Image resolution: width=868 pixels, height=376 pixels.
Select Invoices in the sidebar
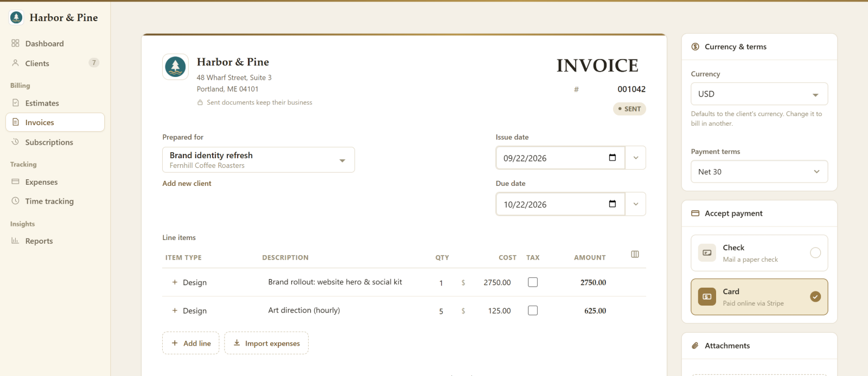[x=55, y=122]
